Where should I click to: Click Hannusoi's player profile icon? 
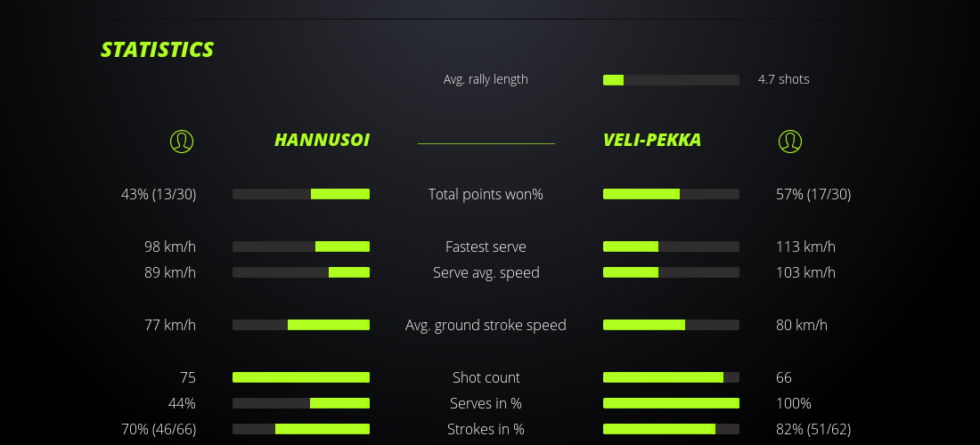181,141
